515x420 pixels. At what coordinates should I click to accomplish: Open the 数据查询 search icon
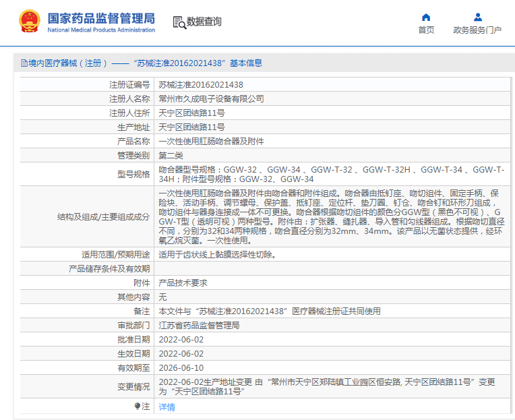tap(179, 22)
